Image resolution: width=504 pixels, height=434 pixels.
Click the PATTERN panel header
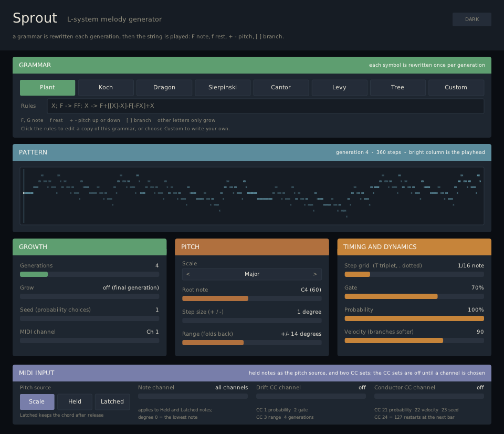coord(252,152)
